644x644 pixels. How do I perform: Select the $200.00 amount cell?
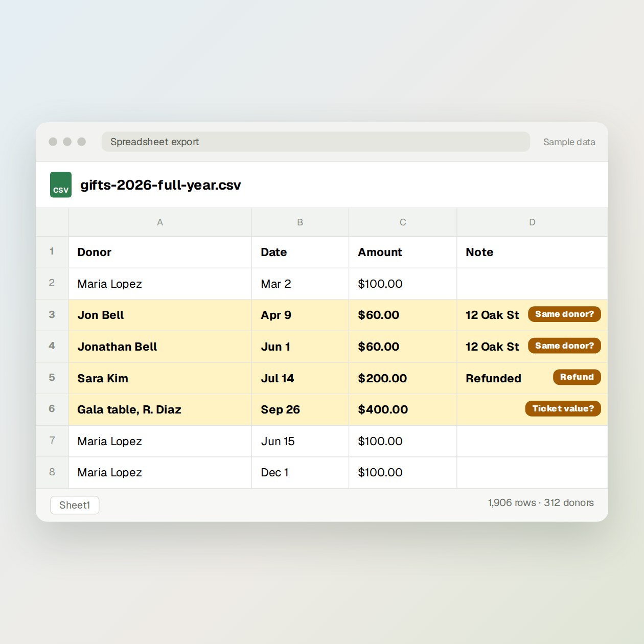click(x=403, y=378)
